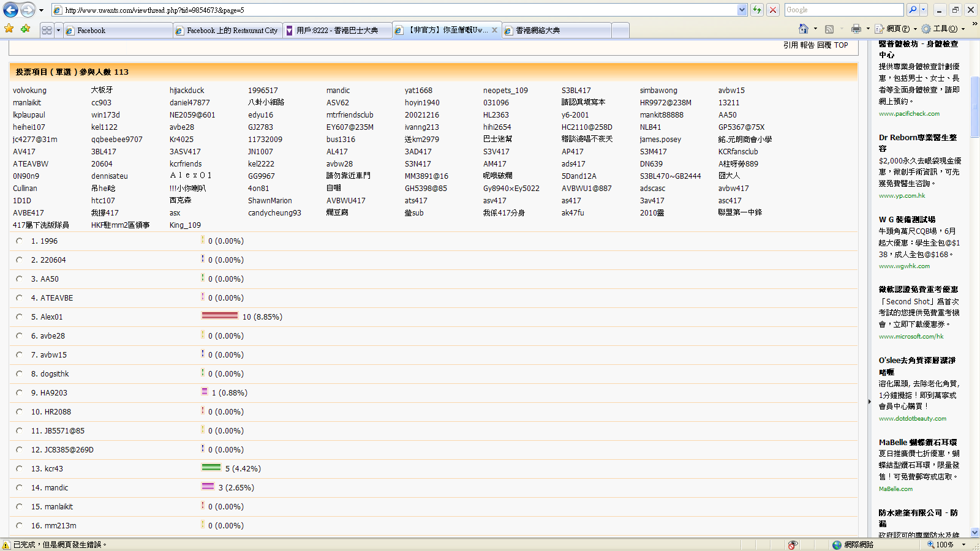Go forward with the browser Forward arrow
Image resolution: width=980 pixels, height=551 pixels.
coord(28,10)
